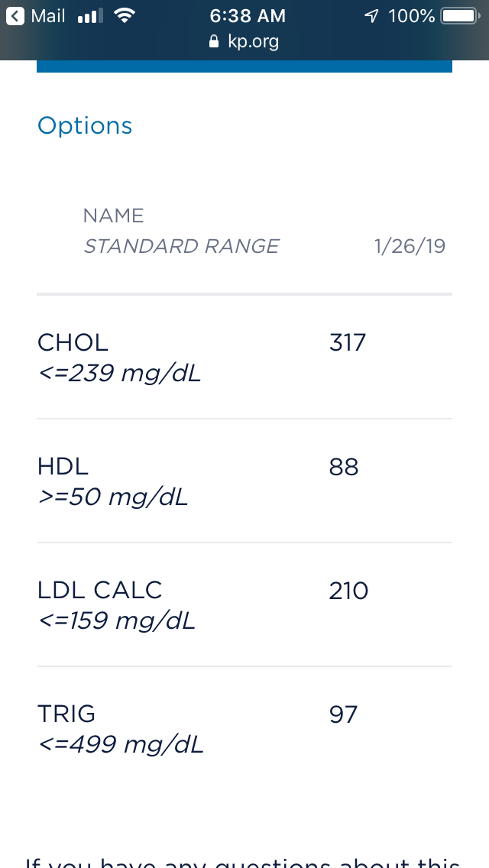Select the LDL CALC test name
Viewport: 489px width, 868px height.
pos(100,590)
